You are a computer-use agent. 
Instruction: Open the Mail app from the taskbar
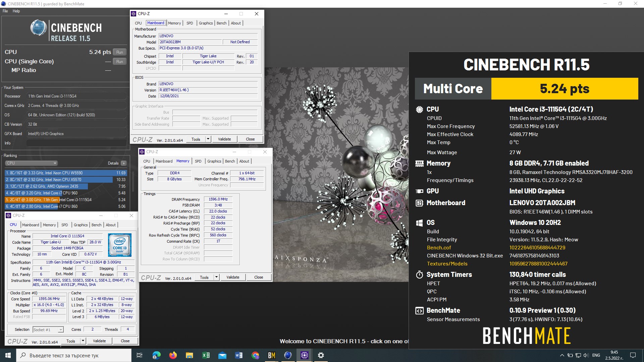(222, 355)
